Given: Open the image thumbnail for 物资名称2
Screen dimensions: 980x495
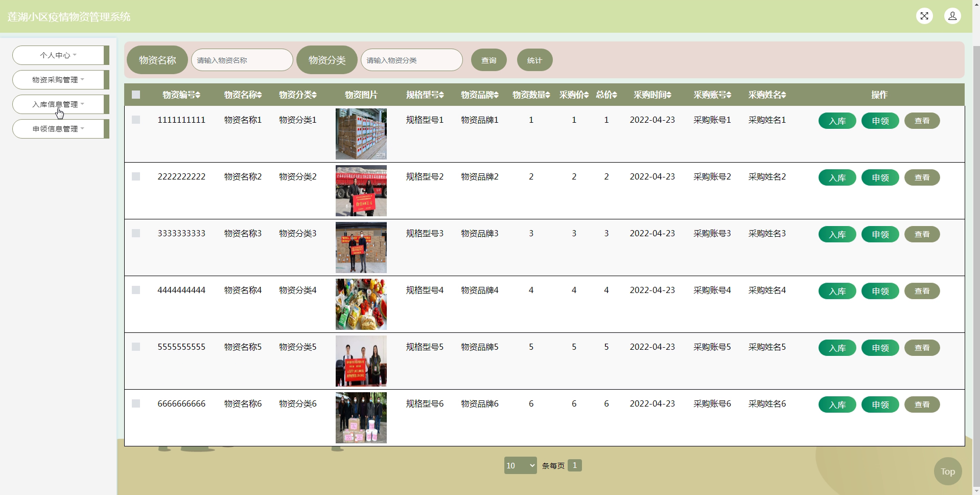Looking at the screenshot, I should 361,191.
